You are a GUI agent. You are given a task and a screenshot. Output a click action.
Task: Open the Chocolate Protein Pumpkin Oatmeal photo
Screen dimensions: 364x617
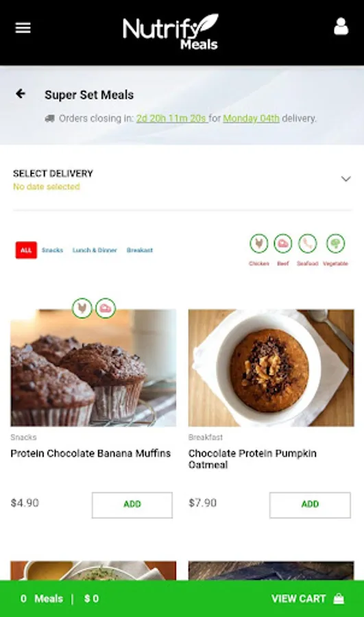tap(271, 368)
